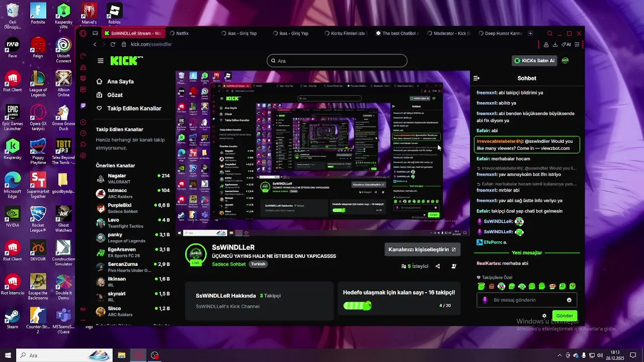Image resolution: width=644 pixels, height=362 pixels.
Task: Click user moderation icon beside share
Action: [454, 266]
